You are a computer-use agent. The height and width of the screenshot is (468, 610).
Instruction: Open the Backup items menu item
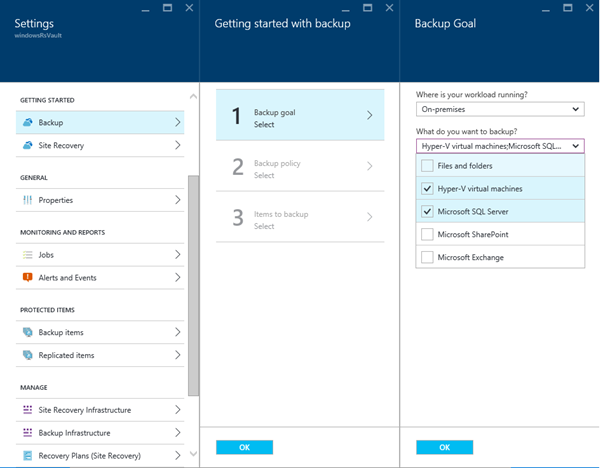(100, 332)
